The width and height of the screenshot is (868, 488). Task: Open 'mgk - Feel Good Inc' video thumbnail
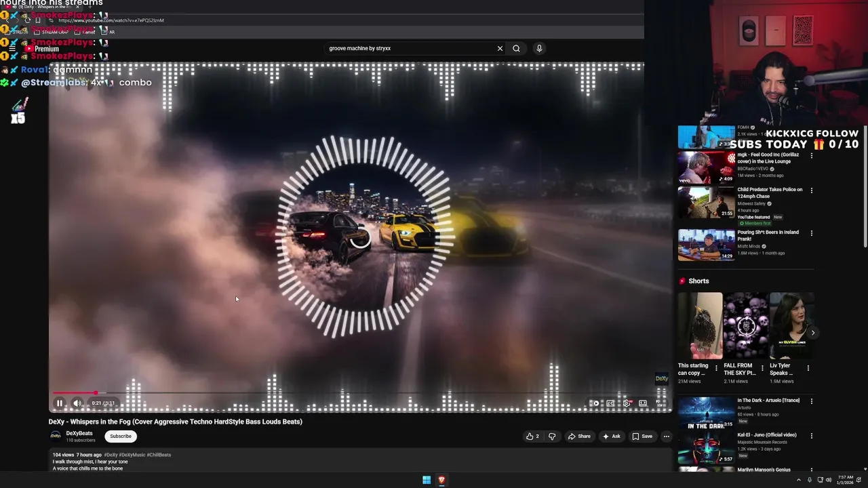pos(707,168)
